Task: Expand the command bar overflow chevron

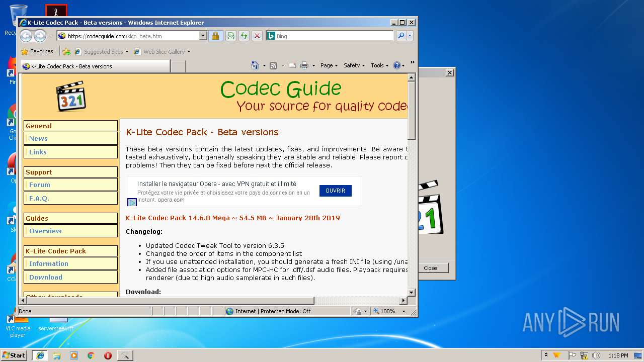Action: 412,62
